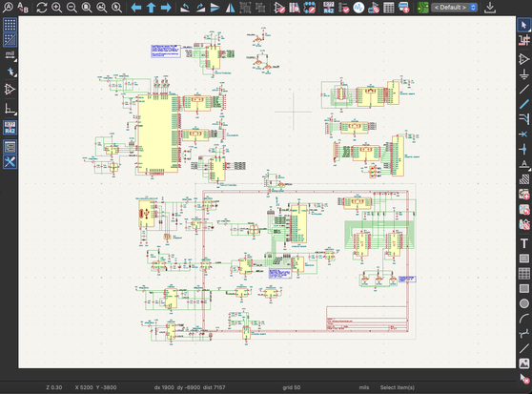
Task: Switch to the PCB editor
Action: (422, 7)
